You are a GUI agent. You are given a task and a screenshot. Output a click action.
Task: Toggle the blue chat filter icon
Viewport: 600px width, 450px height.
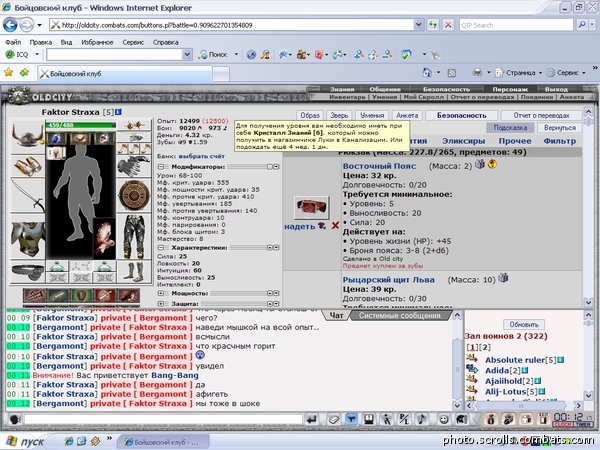click(351, 420)
